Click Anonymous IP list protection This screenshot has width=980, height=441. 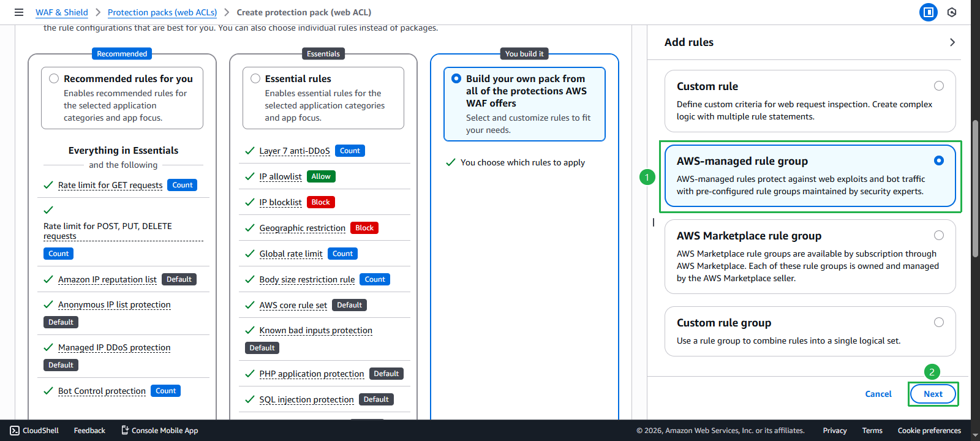115,304
